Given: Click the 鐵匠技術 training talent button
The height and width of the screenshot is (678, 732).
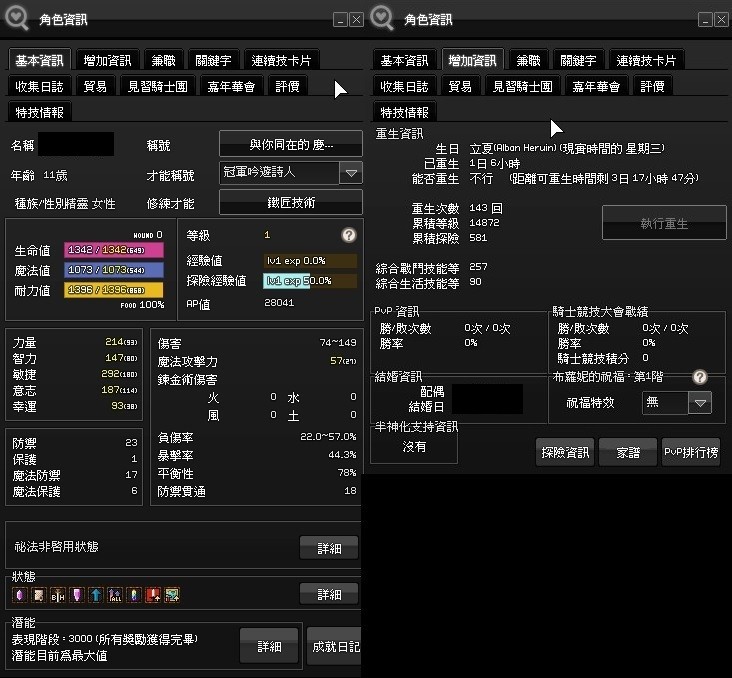Looking at the screenshot, I should click(291, 202).
